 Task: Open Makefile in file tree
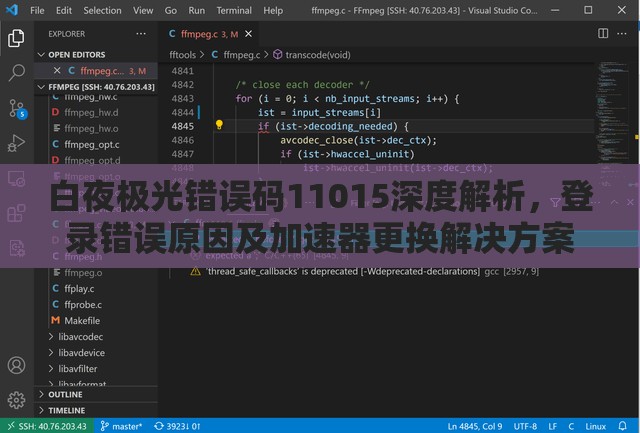pos(82,321)
